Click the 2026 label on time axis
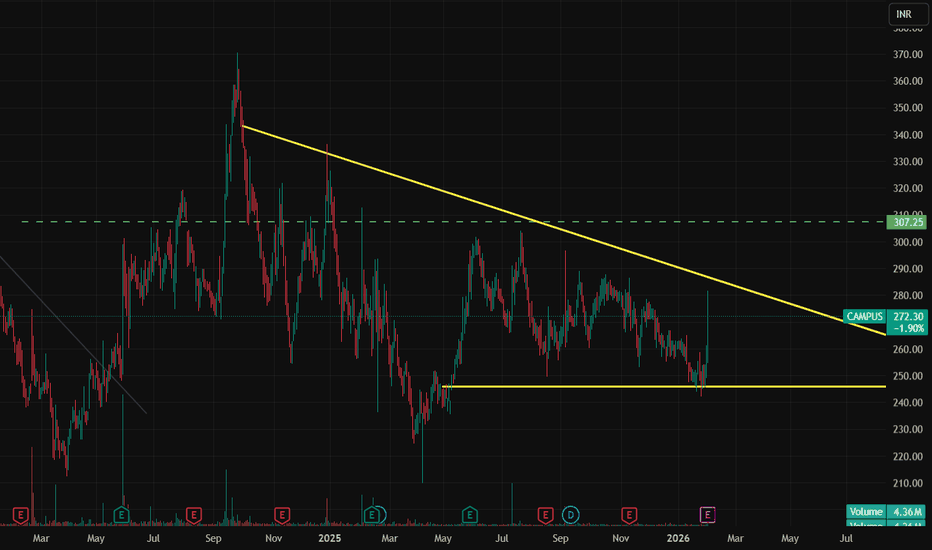This screenshot has width=932, height=550. click(678, 538)
